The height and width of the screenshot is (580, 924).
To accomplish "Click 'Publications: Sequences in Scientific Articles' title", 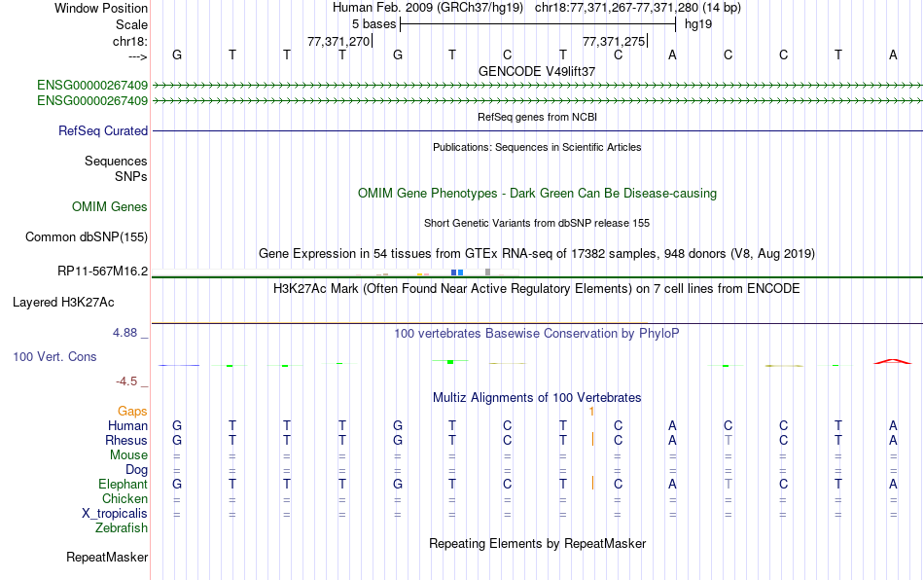I will point(537,147).
